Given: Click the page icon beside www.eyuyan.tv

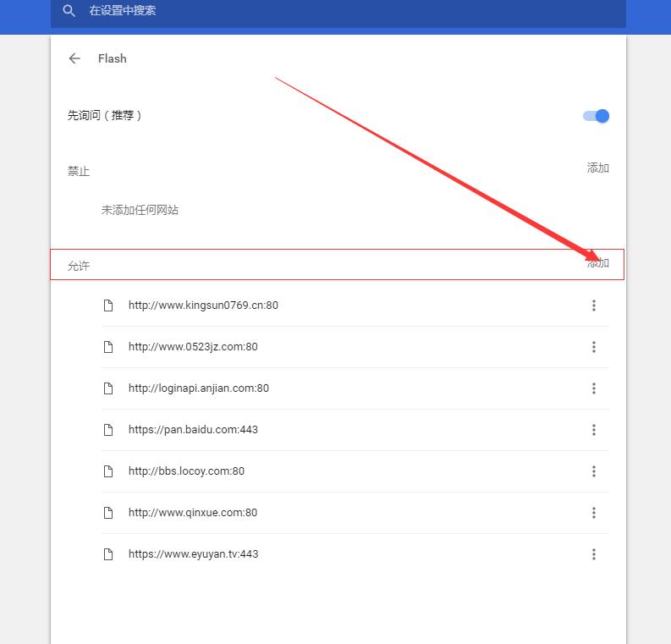Looking at the screenshot, I should pos(108,554).
